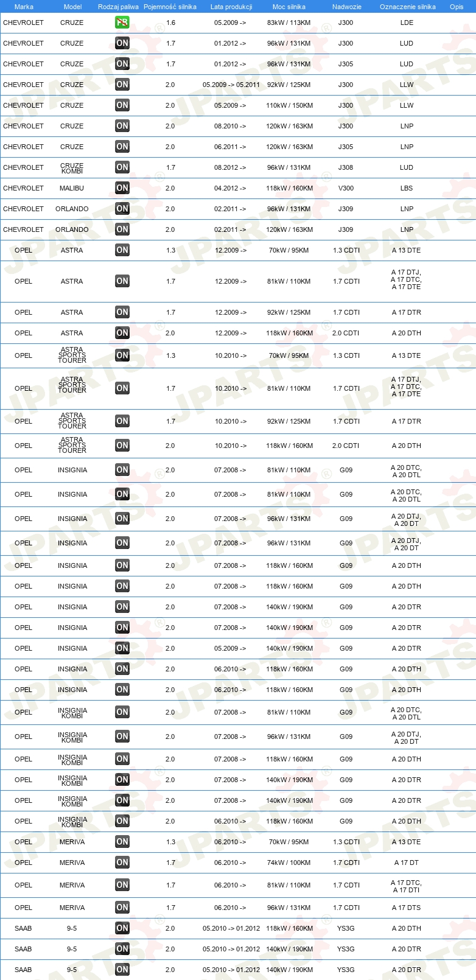Click the A 17 DT engine code cell

(x=407, y=863)
